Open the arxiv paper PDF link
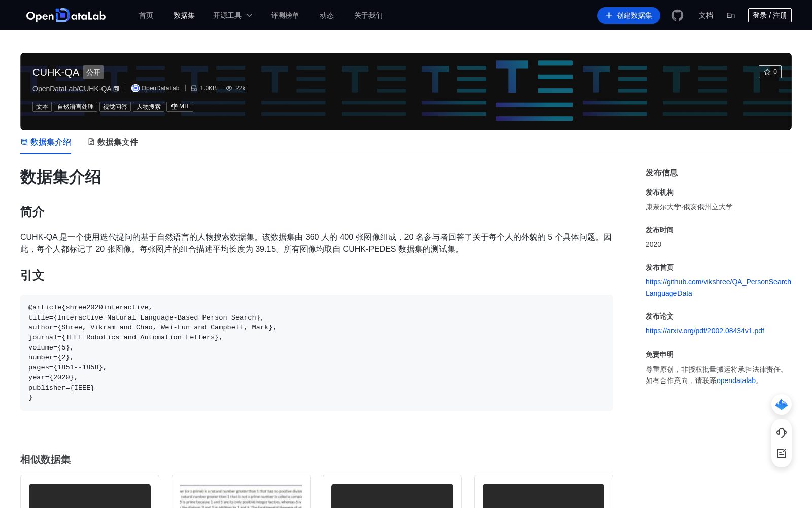The height and width of the screenshot is (508, 812). coord(705,331)
